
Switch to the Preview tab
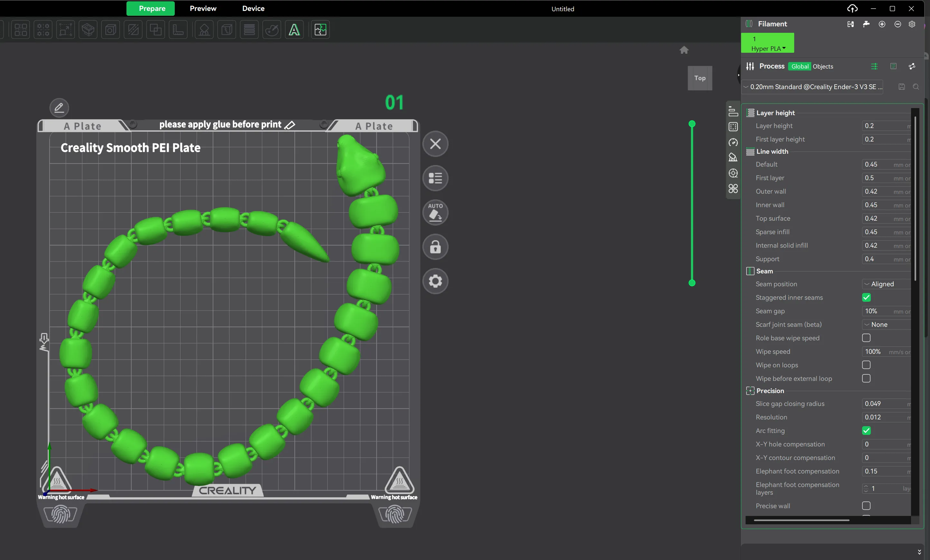[203, 8]
